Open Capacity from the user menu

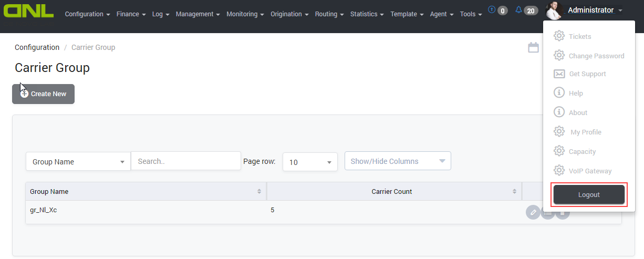[582, 151]
